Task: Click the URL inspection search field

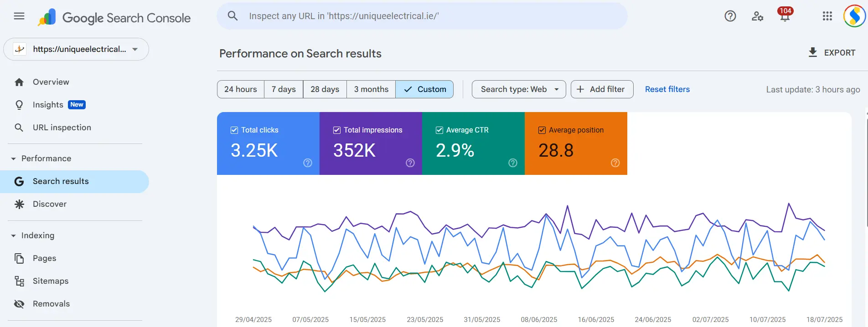Action: [x=422, y=16]
